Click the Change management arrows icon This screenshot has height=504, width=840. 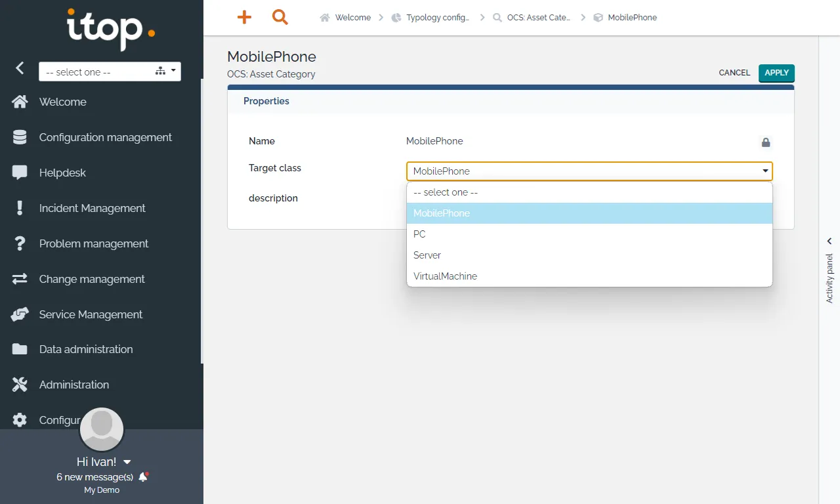(x=20, y=279)
